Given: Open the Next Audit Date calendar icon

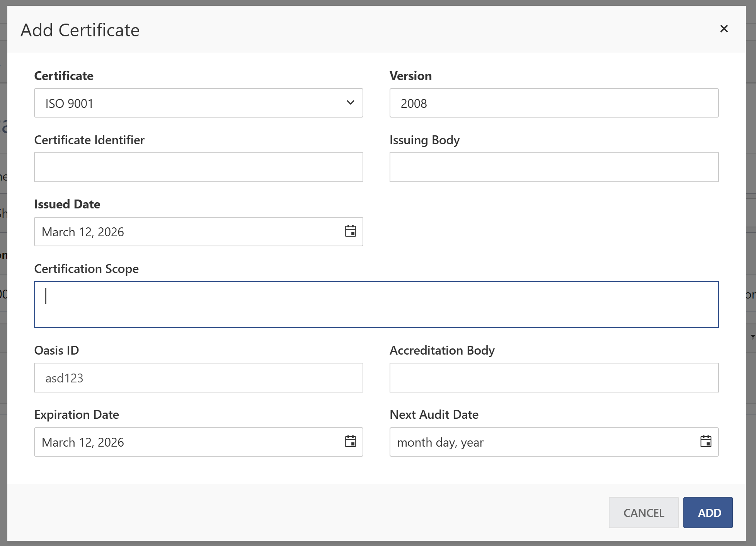Looking at the screenshot, I should (706, 442).
